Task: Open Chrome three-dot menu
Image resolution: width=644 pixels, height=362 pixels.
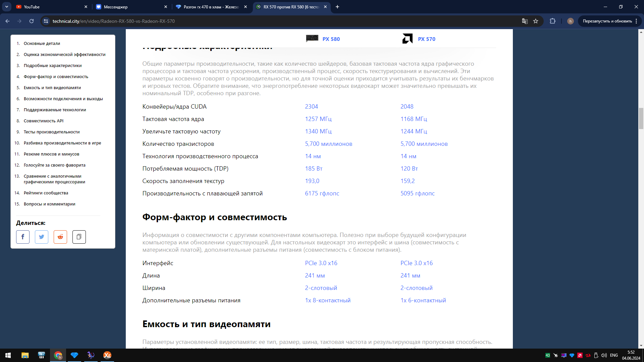Action: tap(636, 21)
